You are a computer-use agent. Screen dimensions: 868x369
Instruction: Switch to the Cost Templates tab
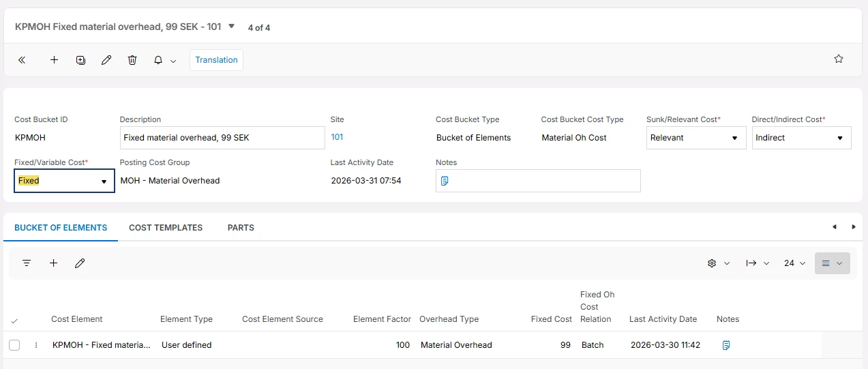pos(166,228)
